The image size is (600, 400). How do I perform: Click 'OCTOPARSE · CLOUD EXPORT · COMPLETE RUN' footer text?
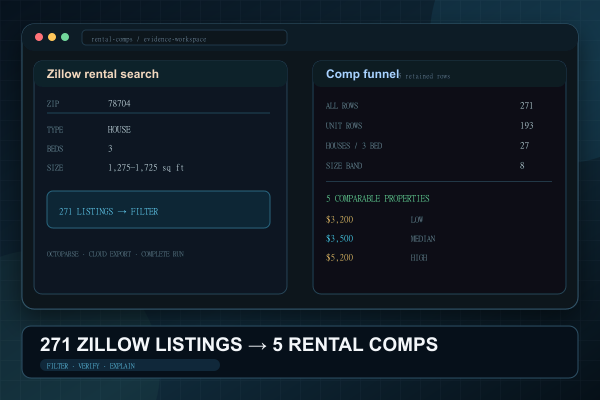(115, 254)
